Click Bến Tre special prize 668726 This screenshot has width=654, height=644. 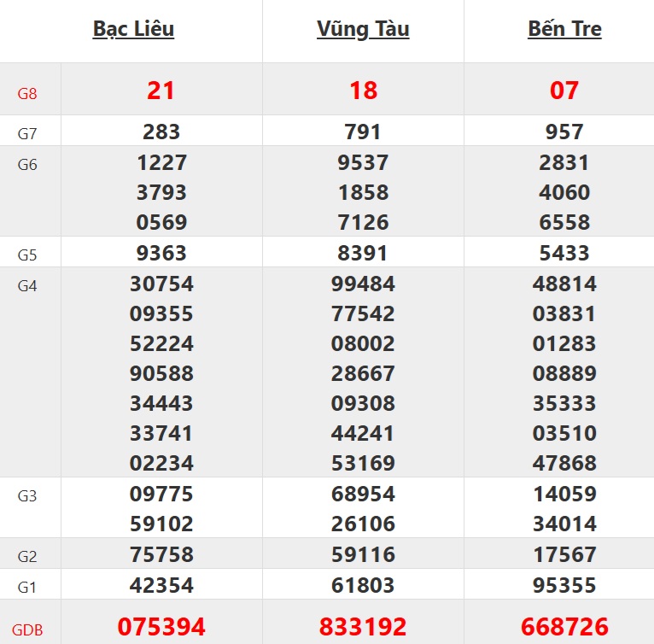tap(564, 628)
